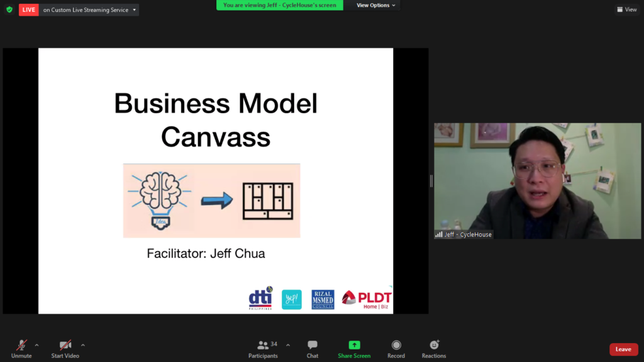Leave the meeting
The height and width of the screenshot is (362, 644).
[x=623, y=349]
